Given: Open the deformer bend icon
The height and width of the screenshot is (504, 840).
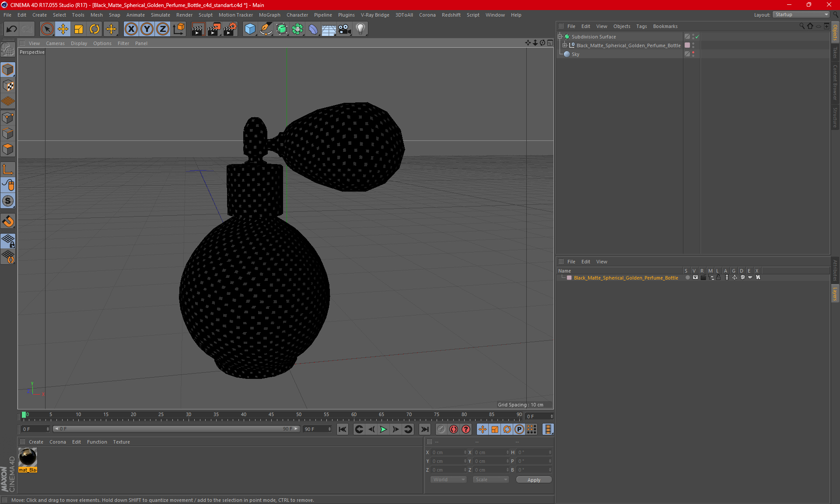Looking at the screenshot, I should (x=313, y=29).
